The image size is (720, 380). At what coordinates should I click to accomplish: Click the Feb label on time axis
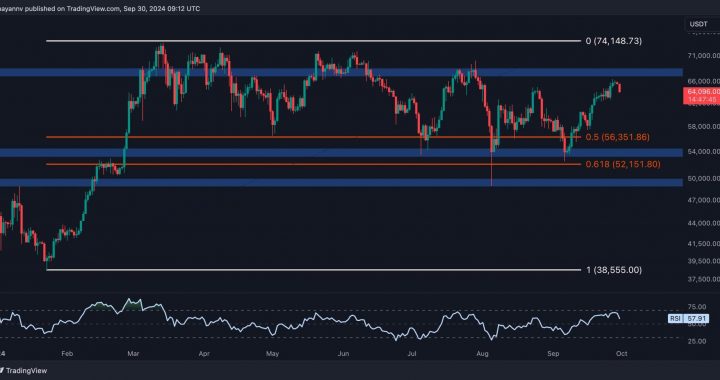click(67, 354)
